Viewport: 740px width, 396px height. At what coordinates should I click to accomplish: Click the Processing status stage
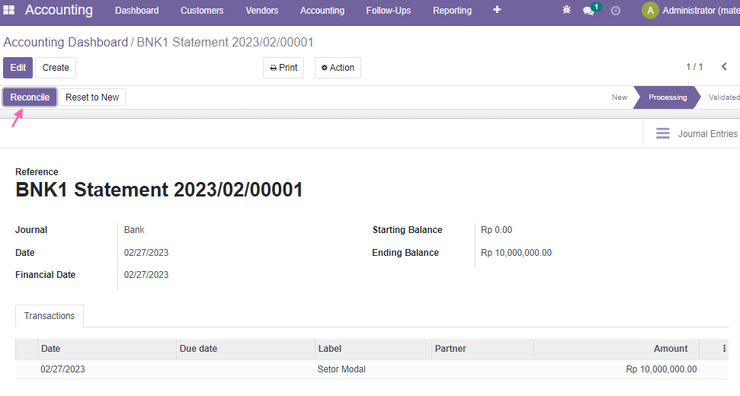pyautogui.click(x=667, y=97)
